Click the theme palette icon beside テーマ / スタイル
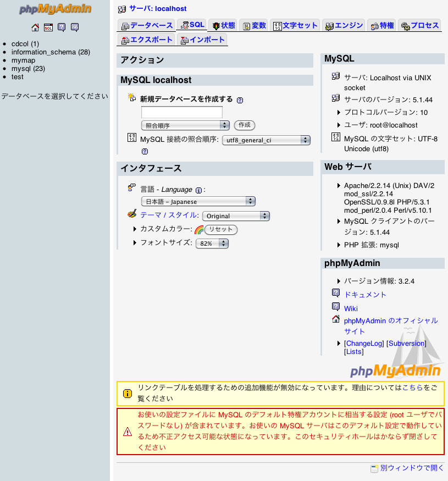Viewport: 448px width, 481px height. [x=131, y=215]
